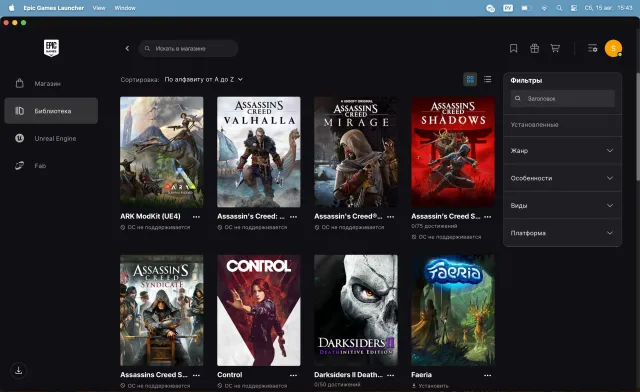This screenshot has width=640, height=392.
Task: Click the menu bar date and time
Action: pos(609,8)
